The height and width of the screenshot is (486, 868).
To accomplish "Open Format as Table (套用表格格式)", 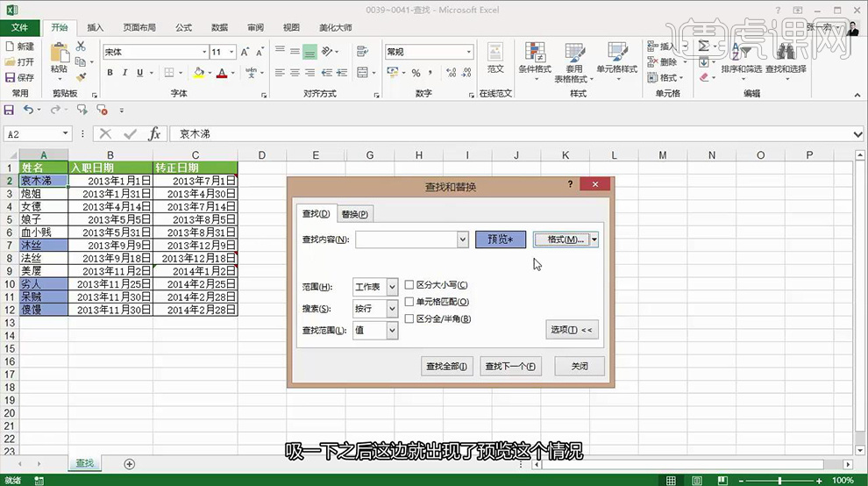I will point(574,62).
